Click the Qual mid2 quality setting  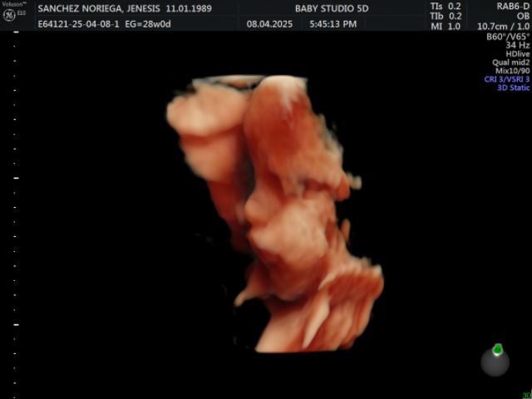pyautogui.click(x=510, y=62)
